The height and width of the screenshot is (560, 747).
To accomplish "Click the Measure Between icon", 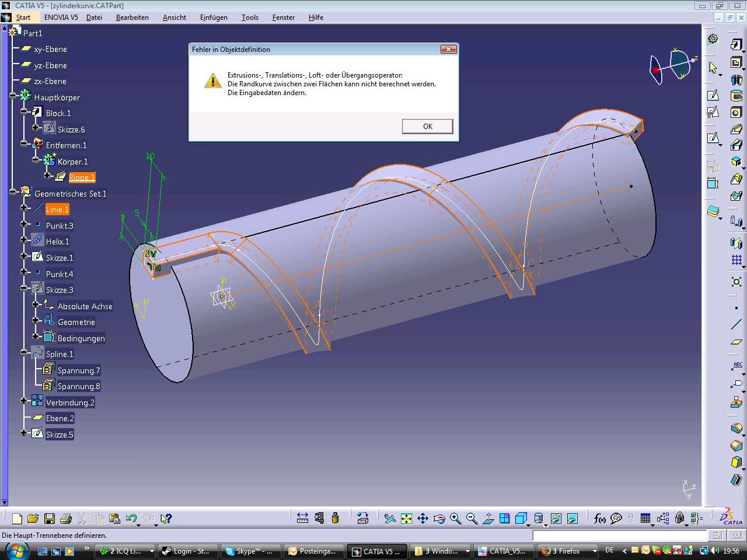I will point(302,518).
